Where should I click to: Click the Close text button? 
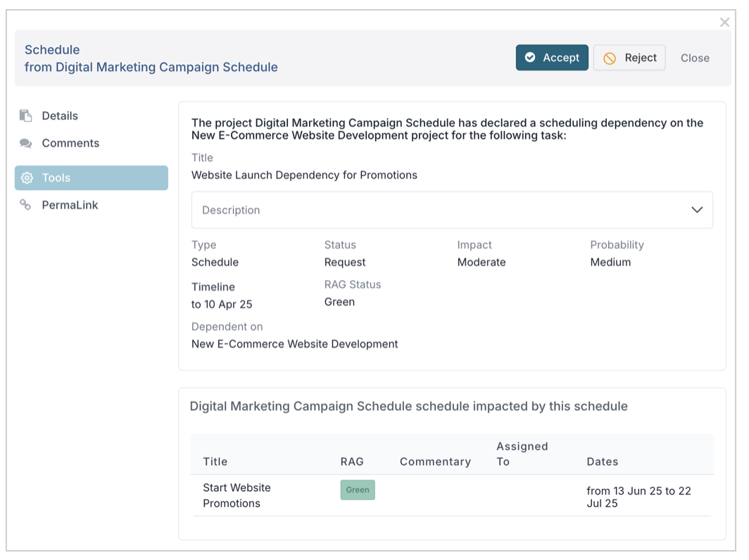695,58
